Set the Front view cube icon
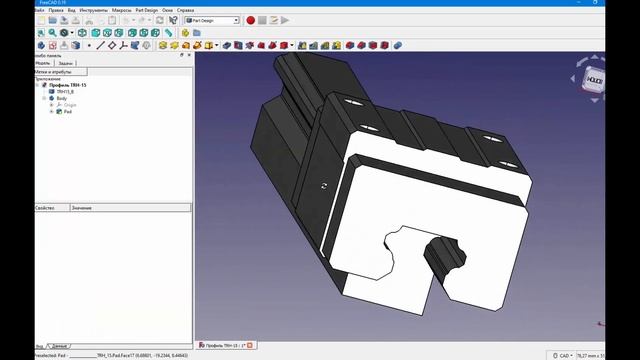This screenshot has width=640, height=360. pyautogui.click(x=96, y=33)
